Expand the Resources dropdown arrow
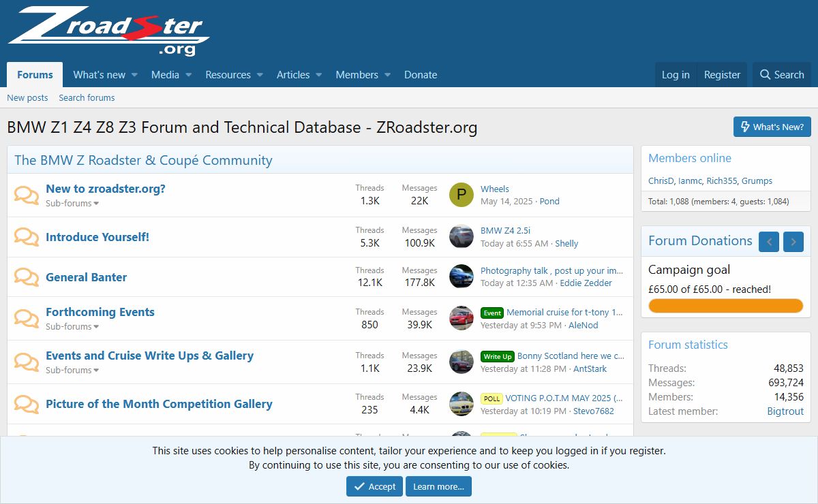This screenshot has width=818, height=504. click(x=260, y=75)
